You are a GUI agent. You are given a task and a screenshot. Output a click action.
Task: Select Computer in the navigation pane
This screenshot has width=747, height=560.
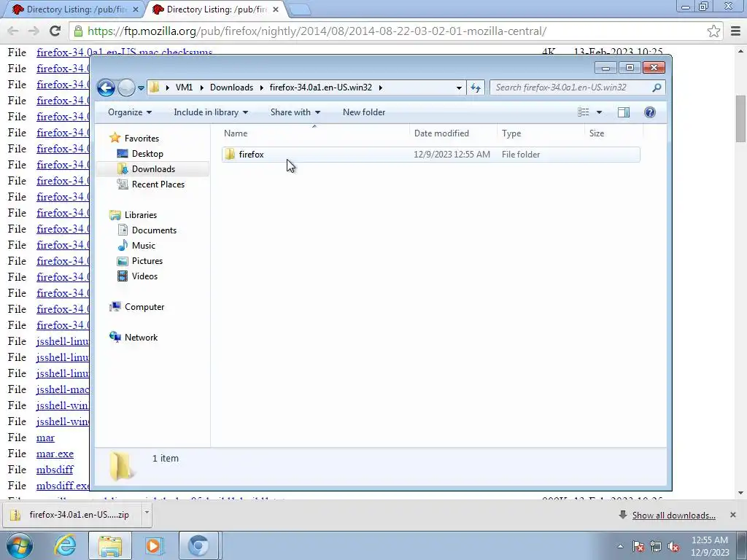point(144,307)
